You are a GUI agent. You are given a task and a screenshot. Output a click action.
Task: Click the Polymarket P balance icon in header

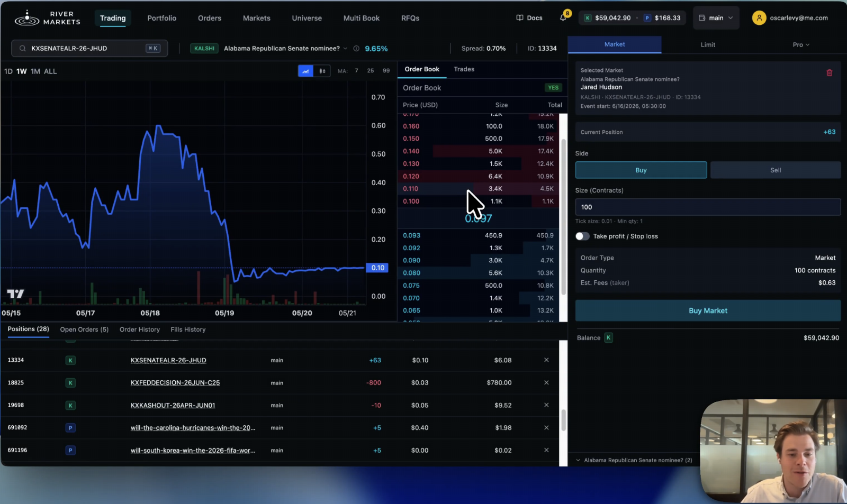[647, 18]
